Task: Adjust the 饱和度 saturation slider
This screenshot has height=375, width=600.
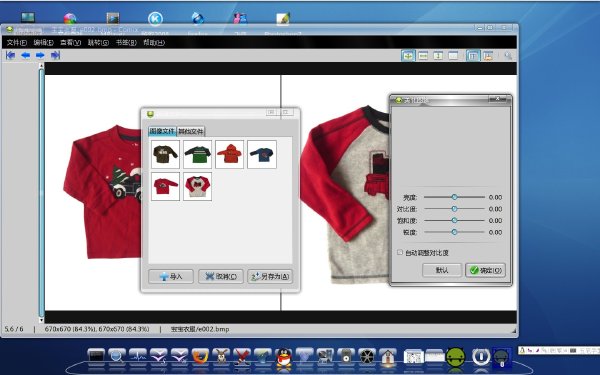Action: point(454,220)
